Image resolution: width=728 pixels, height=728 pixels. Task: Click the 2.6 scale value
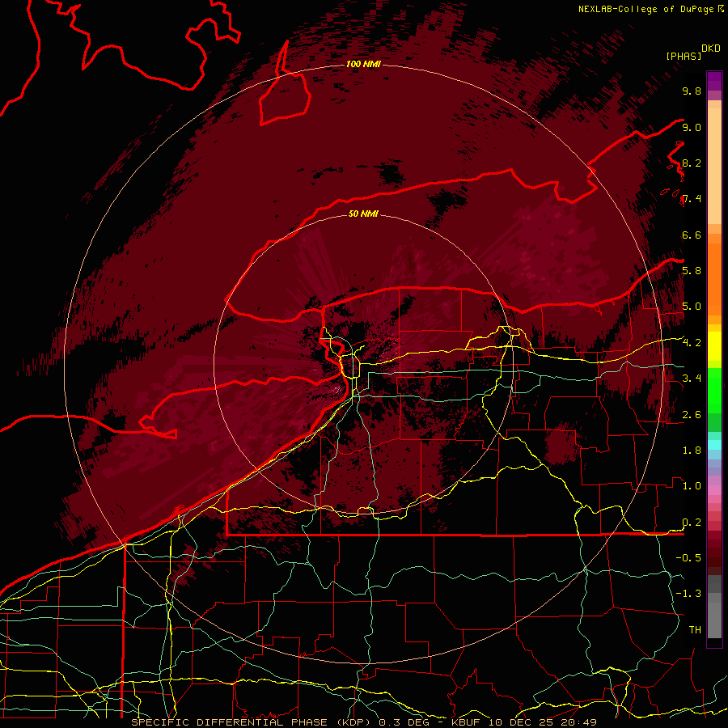[x=692, y=415]
